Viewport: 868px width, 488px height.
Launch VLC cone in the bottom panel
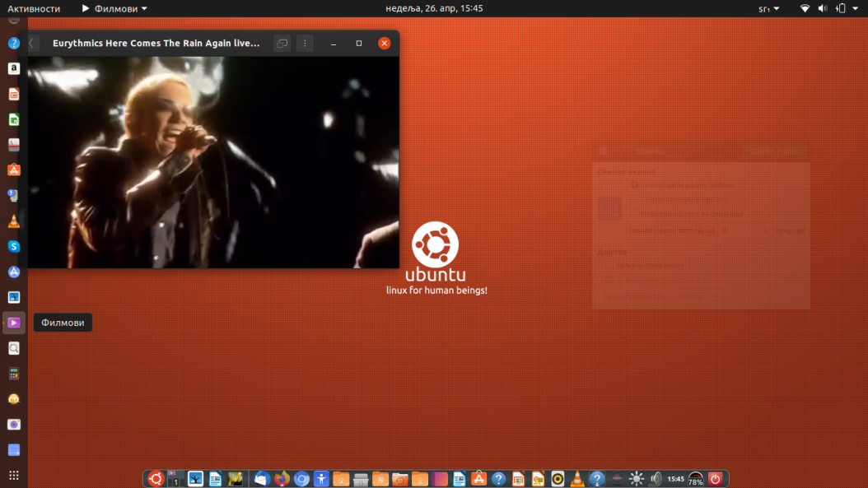click(577, 479)
